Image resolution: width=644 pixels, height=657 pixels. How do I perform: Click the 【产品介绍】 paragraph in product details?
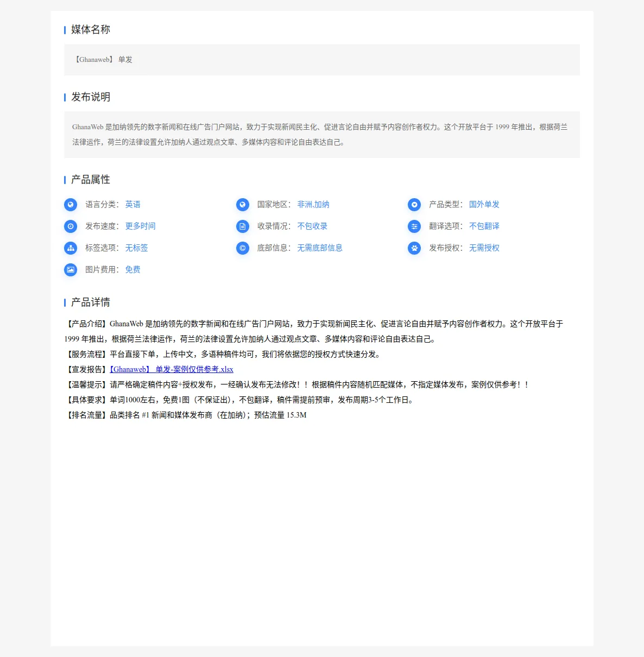[314, 331]
